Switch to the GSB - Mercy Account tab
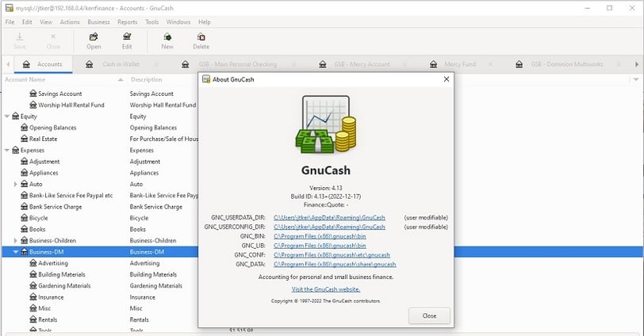The width and height of the screenshot is (644, 336). coord(362,64)
